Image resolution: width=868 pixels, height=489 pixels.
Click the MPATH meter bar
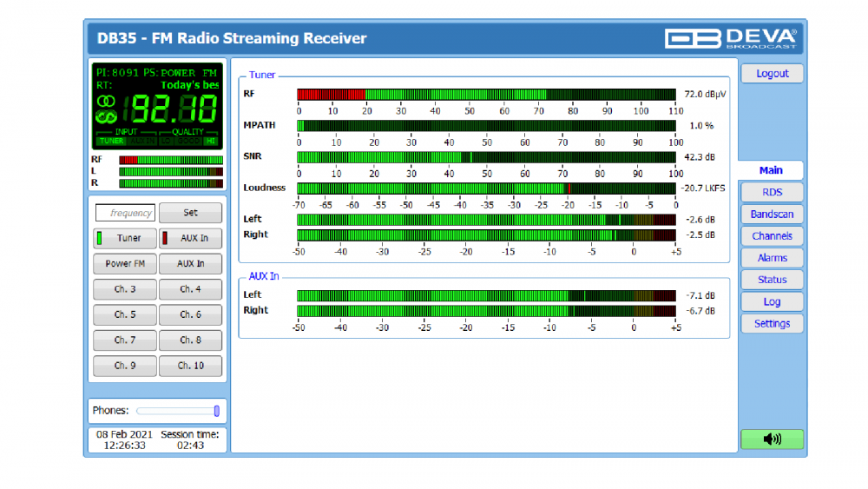pyautogui.click(x=486, y=126)
